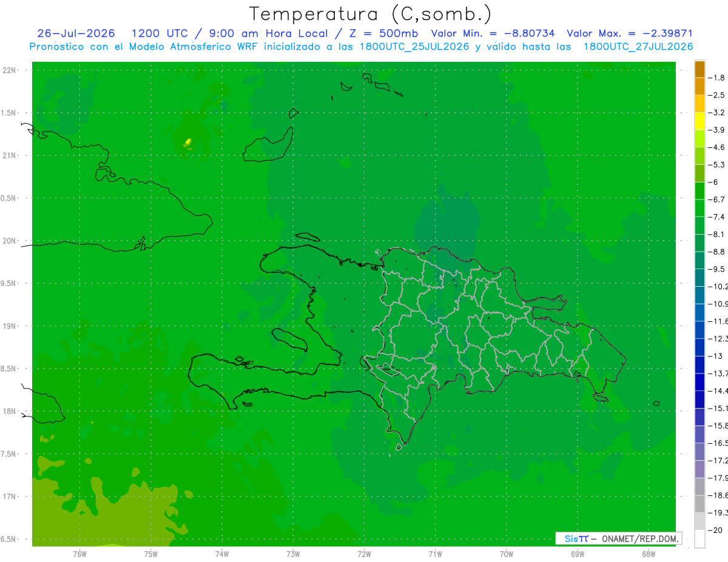The height and width of the screenshot is (562, 728).
Task: Click the "18N" latitude label
Action: [8, 411]
